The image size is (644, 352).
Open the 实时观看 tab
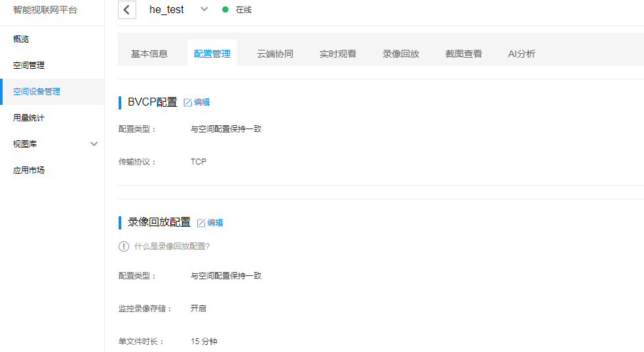point(337,54)
